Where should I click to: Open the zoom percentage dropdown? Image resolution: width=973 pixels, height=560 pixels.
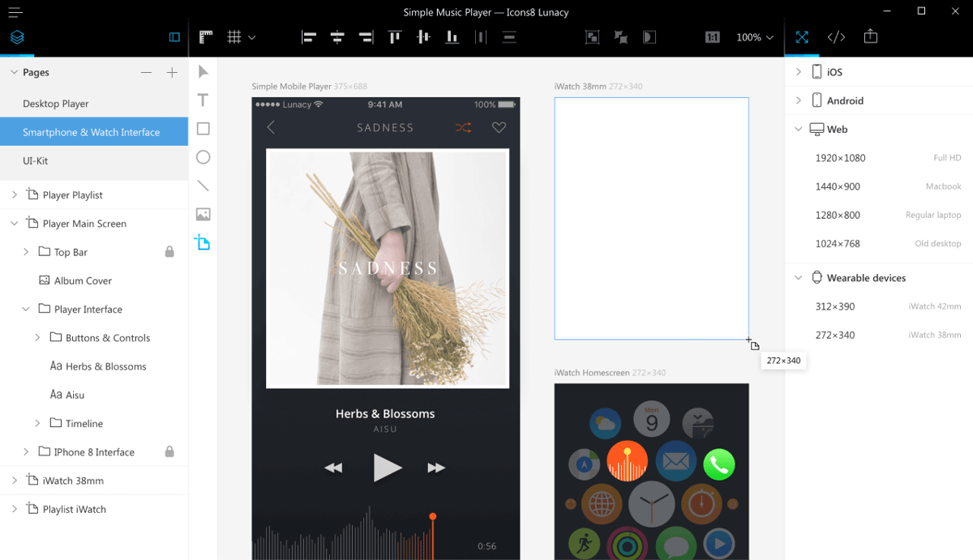click(753, 36)
